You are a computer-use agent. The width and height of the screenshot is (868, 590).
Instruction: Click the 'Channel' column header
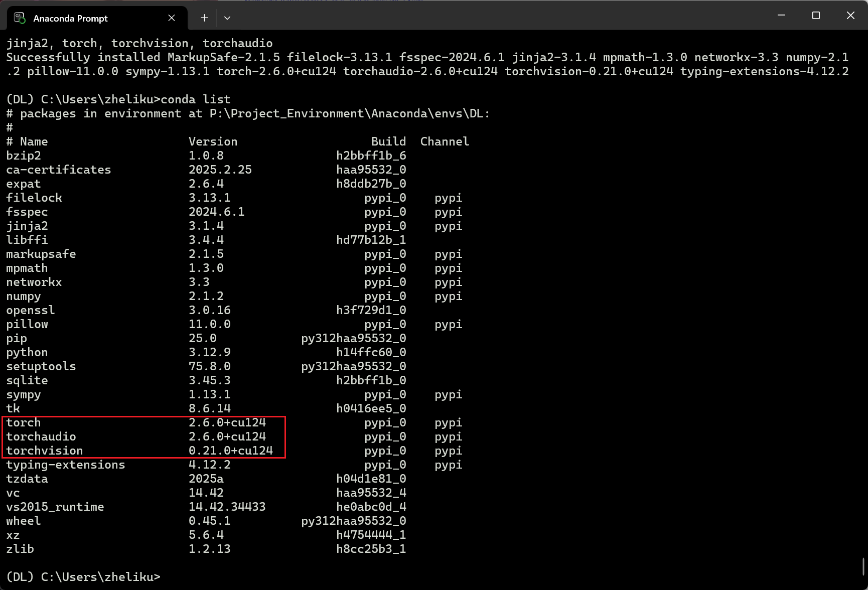pyautogui.click(x=445, y=142)
